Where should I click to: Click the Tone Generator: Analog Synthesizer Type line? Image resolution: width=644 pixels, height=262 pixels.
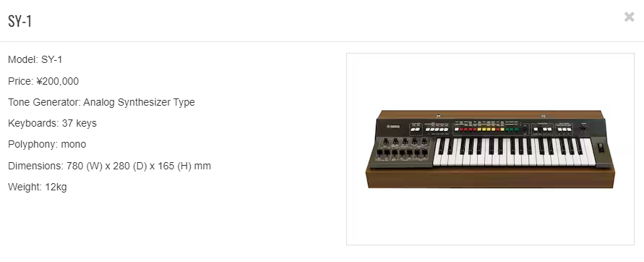(x=101, y=102)
